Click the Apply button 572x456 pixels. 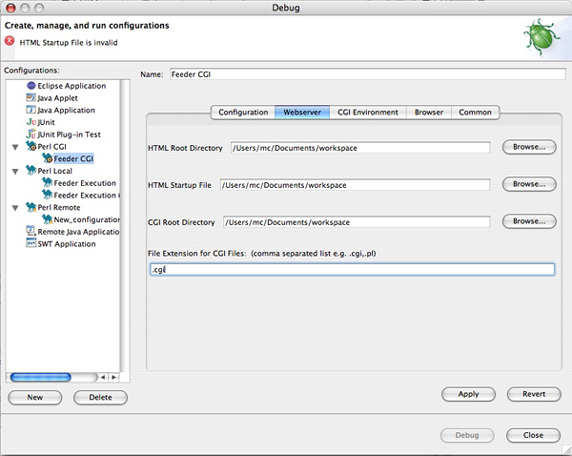coord(468,394)
